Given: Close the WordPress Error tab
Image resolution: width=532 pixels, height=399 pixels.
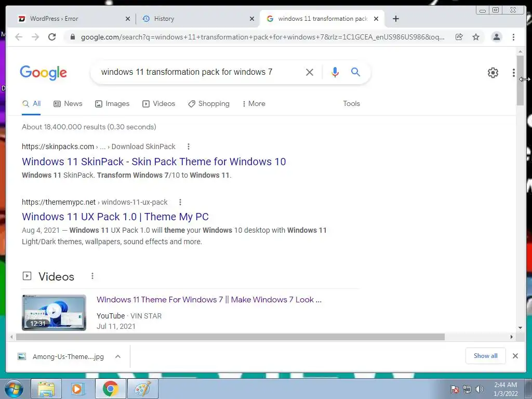Looking at the screenshot, I should click(x=128, y=19).
